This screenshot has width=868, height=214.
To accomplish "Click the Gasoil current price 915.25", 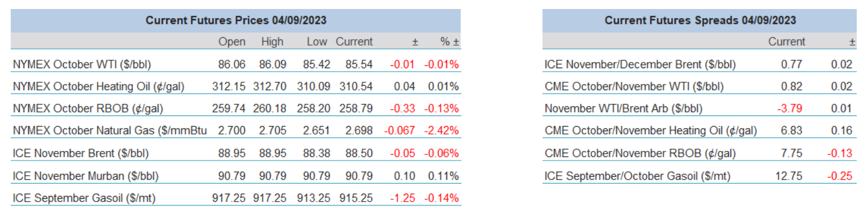I will pos(356,198).
